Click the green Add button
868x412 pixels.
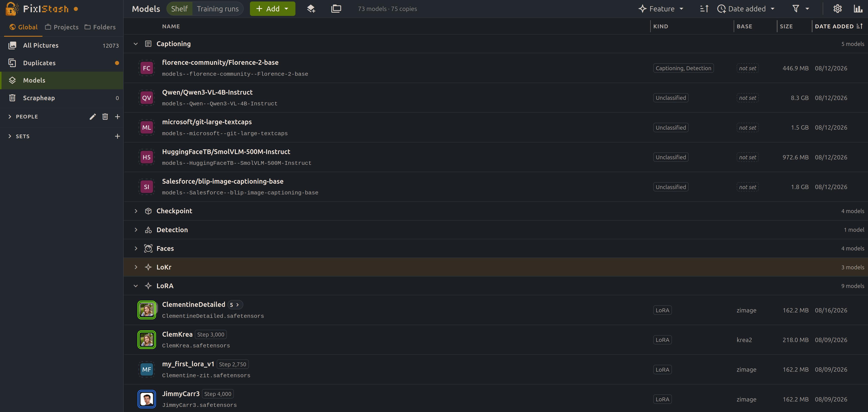[272, 9]
